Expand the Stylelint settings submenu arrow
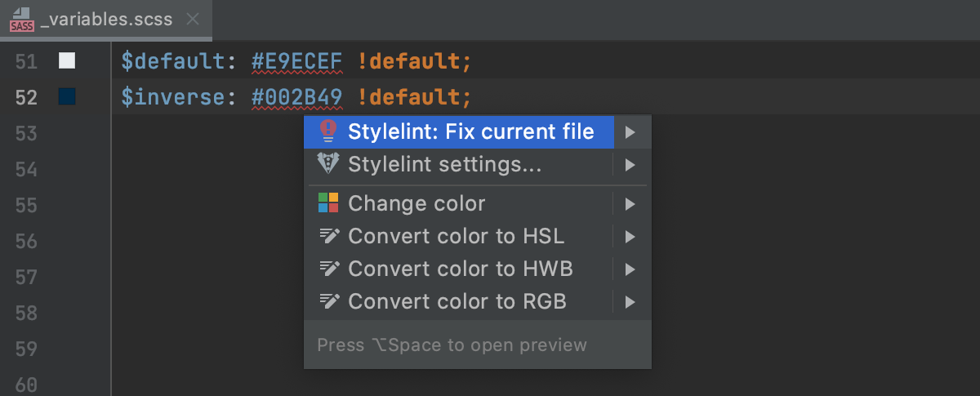Image resolution: width=980 pixels, height=396 pixels. pyautogui.click(x=630, y=164)
